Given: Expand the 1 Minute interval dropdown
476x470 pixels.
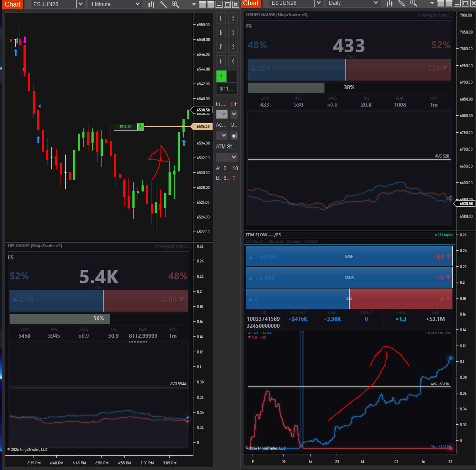Looking at the screenshot, I should coord(138,4).
